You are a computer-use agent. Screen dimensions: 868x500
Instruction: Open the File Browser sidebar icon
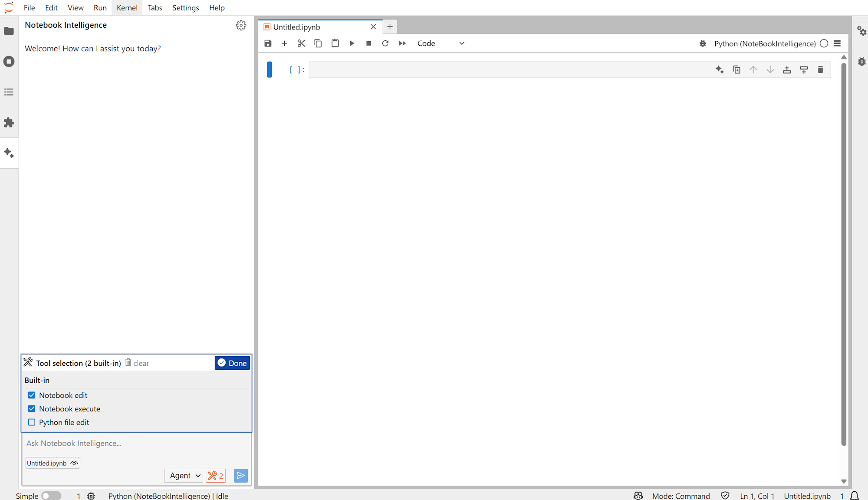9,31
